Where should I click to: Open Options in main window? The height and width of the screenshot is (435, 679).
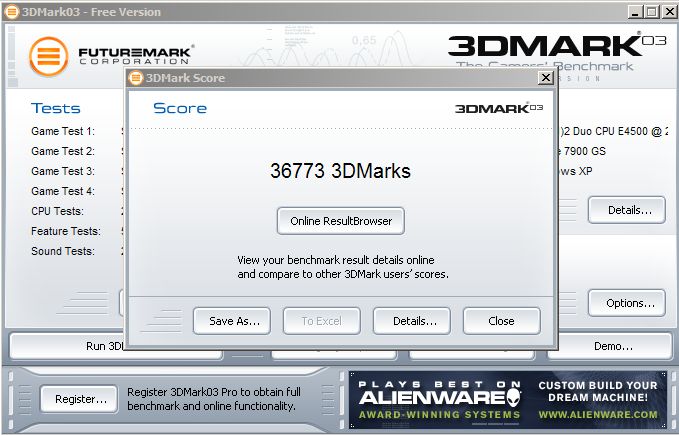(627, 303)
